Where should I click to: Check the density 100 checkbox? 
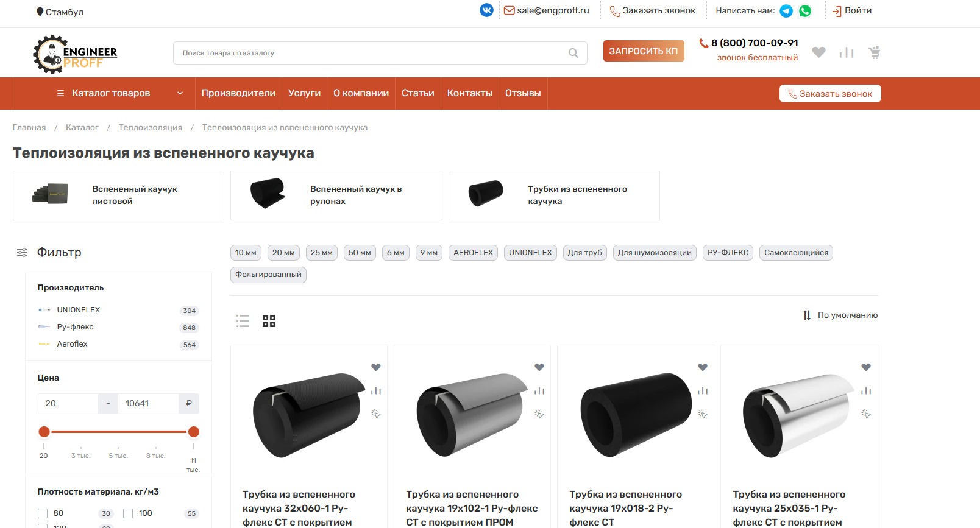tap(128, 513)
